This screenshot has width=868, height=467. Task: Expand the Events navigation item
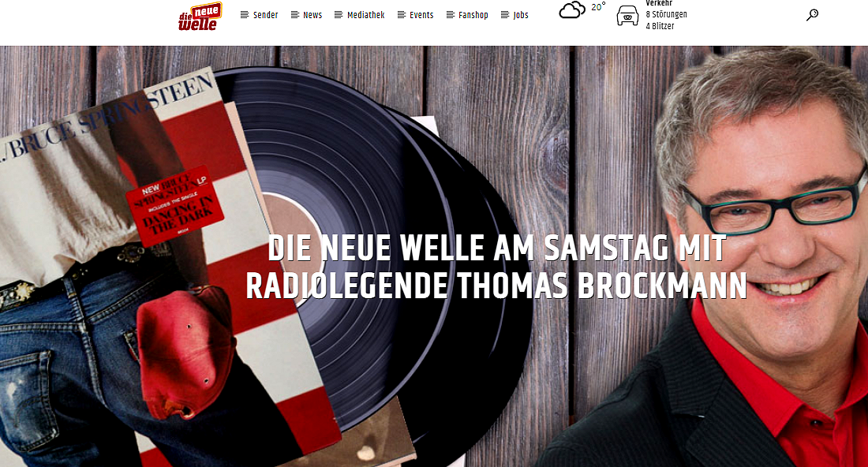(x=421, y=15)
